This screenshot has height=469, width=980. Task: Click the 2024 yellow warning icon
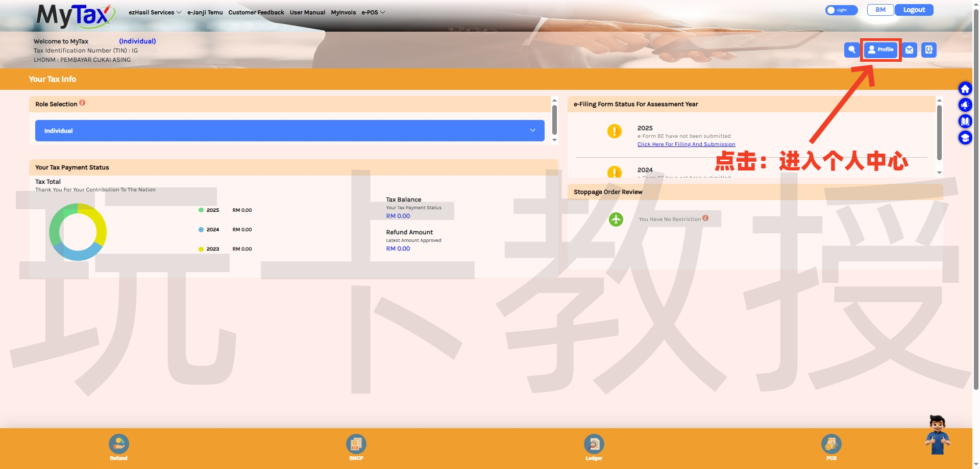point(615,172)
